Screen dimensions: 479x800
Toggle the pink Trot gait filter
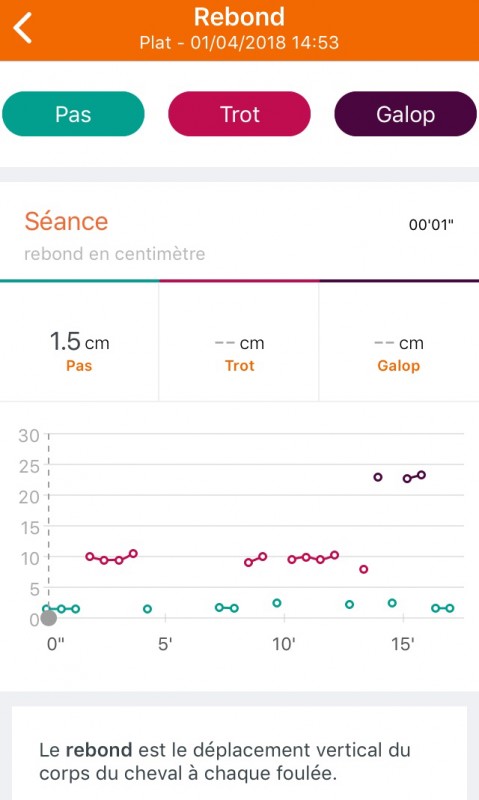(x=239, y=114)
